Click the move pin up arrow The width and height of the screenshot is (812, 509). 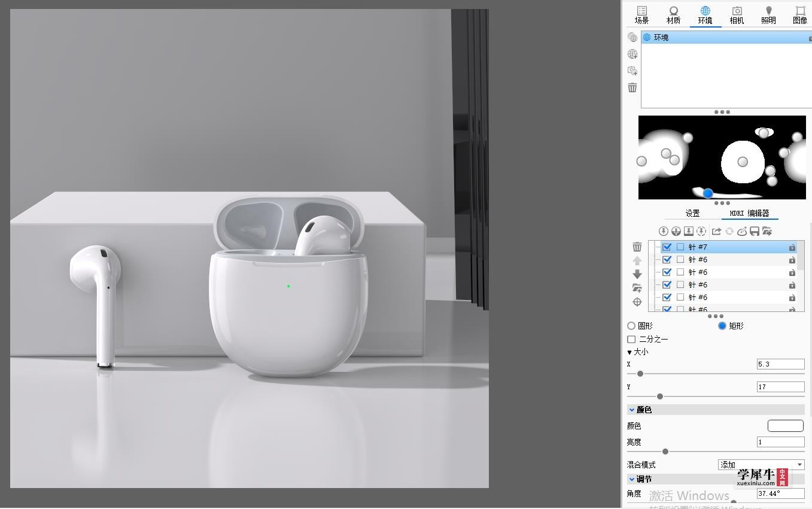coord(637,260)
